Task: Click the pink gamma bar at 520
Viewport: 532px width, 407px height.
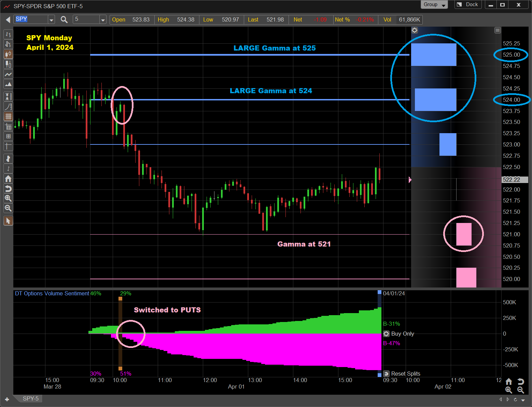Action: [x=466, y=278]
